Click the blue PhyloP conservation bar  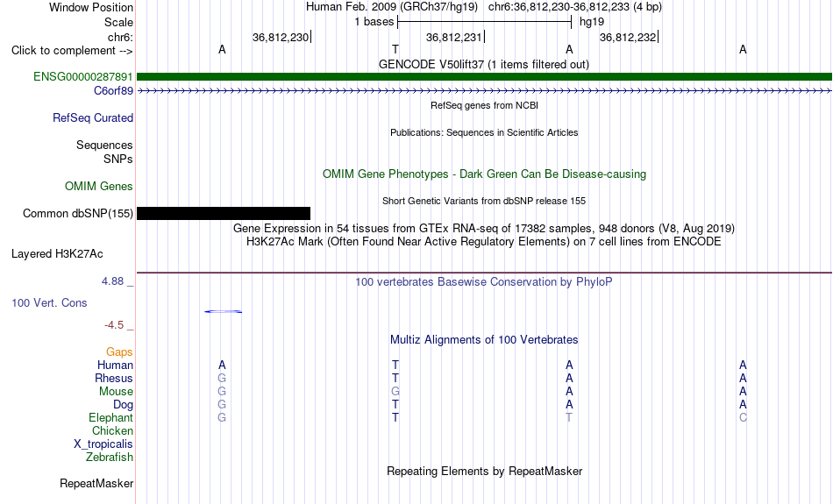click(223, 311)
